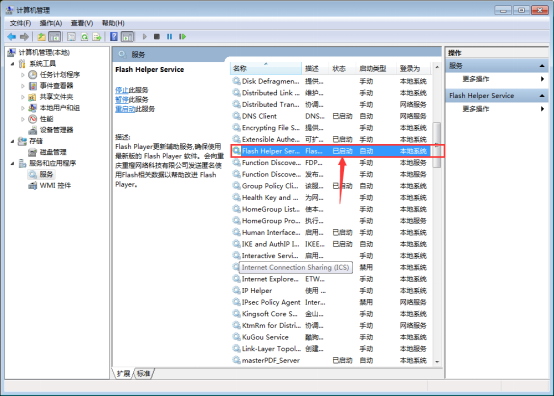Start service with play toolbar button
This screenshot has width=554, height=396.
click(145, 36)
